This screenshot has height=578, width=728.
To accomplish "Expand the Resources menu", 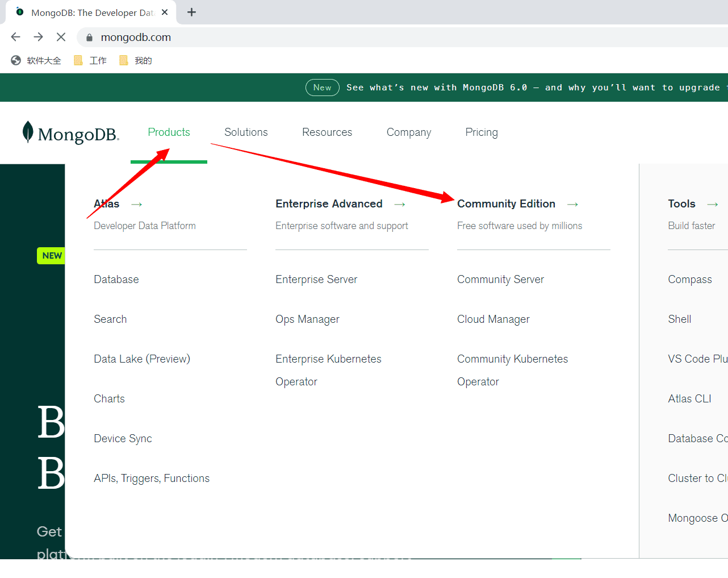I will coord(327,132).
